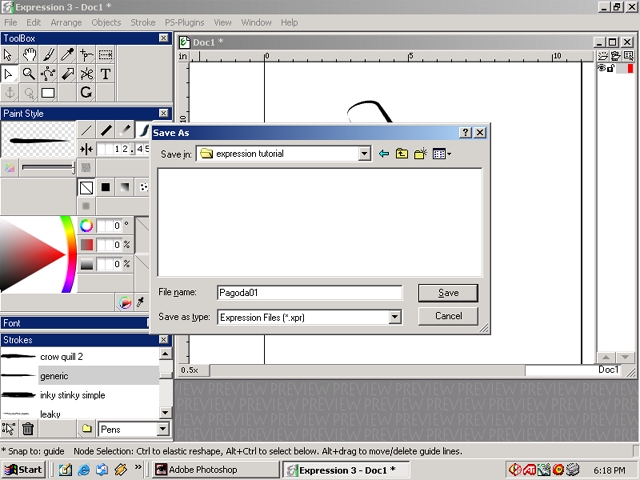This screenshot has width=640, height=480.
Task: Click the Save As help question button
Action: pos(465,132)
